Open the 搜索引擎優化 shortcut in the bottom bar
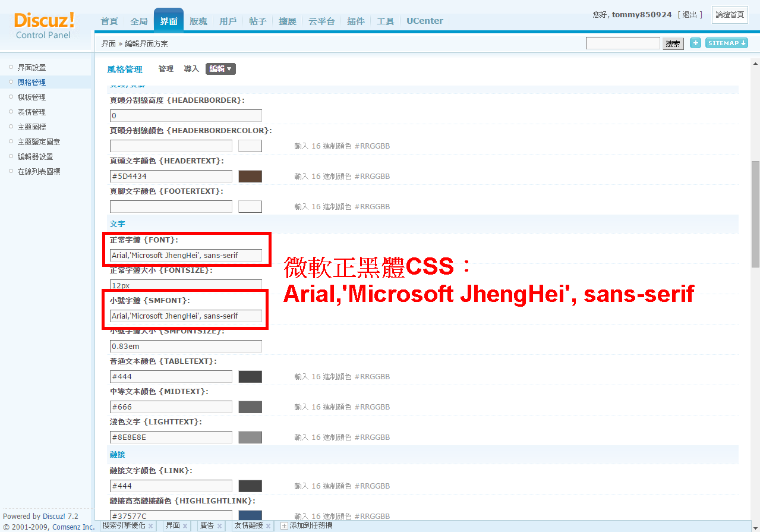Screen dimensions: 760x532 [x=124, y=525]
